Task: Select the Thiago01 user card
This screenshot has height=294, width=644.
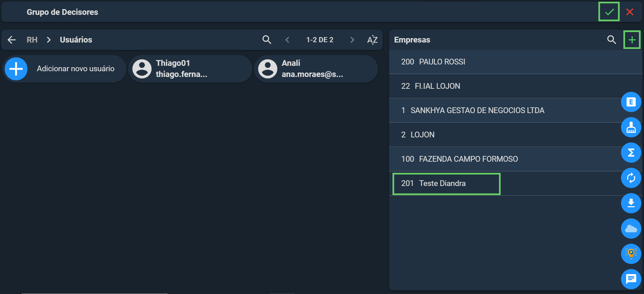Action: click(x=190, y=69)
